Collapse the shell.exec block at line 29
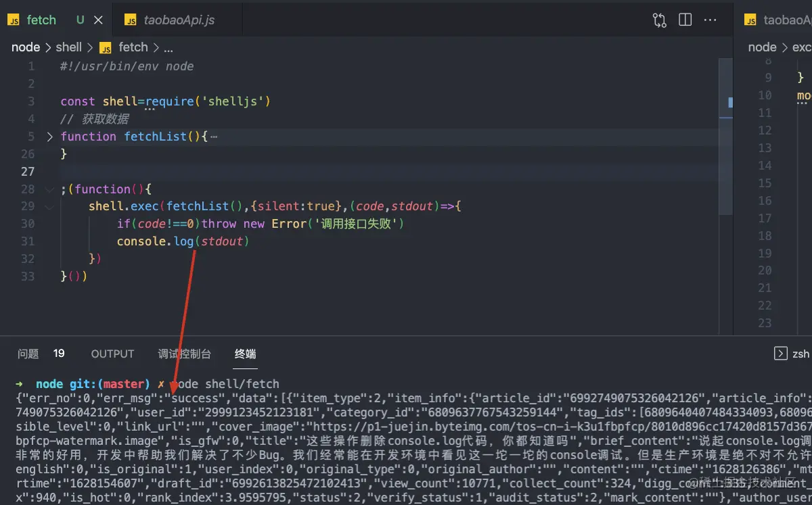Screen dimensions: 812x505 (49, 207)
